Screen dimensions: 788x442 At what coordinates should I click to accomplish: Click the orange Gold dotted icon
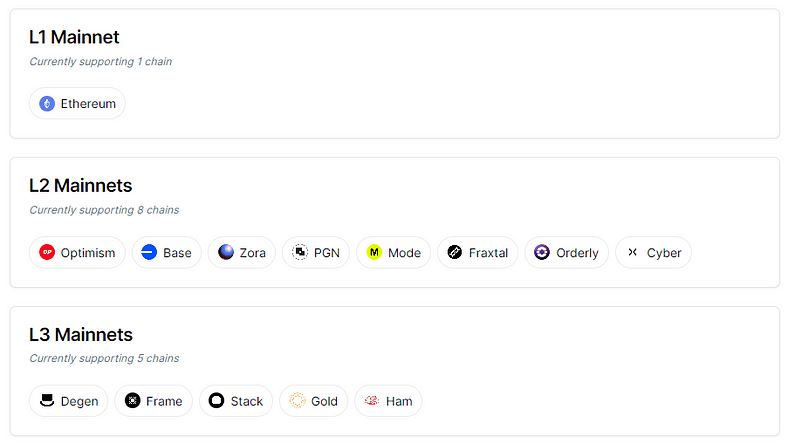click(298, 401)
